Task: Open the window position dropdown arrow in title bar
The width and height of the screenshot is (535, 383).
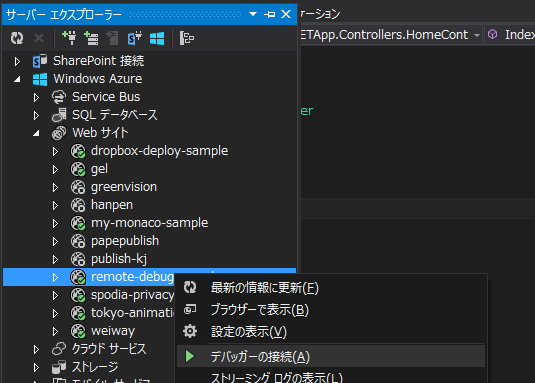Action: (x=253, y=14)
